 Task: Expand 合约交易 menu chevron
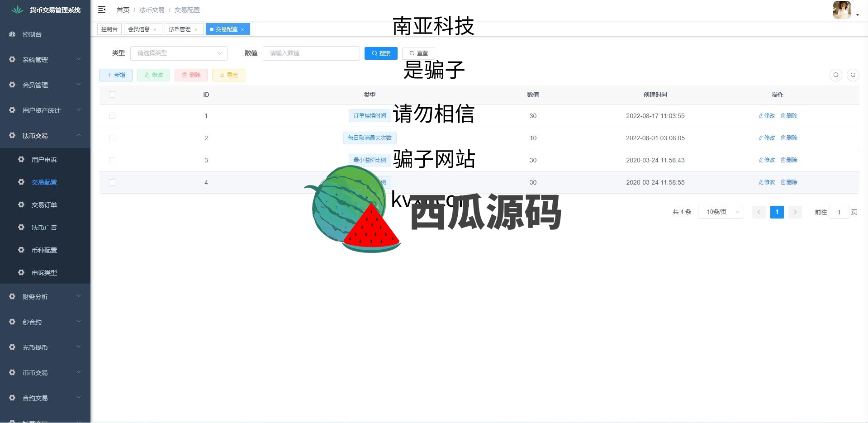click(x=79, y=397)
